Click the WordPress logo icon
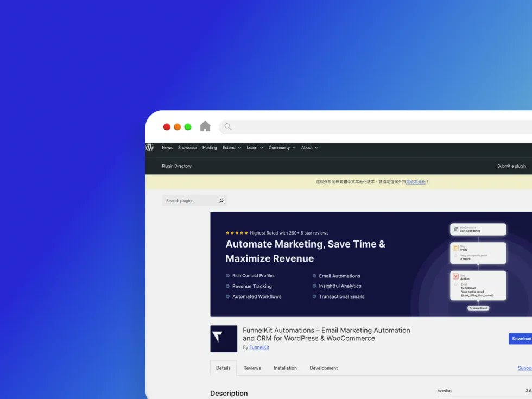The height and width of the screenshot is (399, 532). 149,148
